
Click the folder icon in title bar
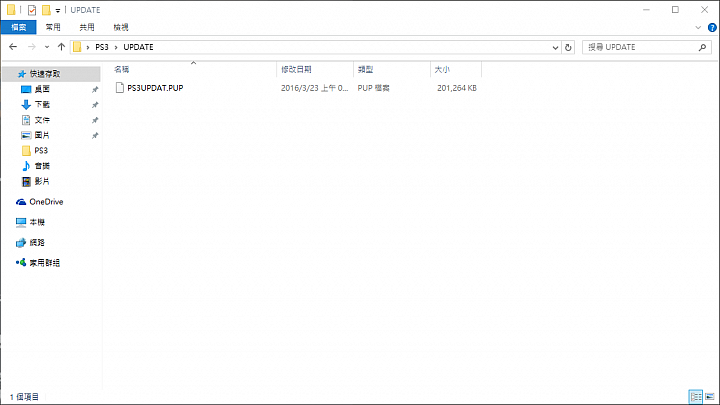click(x=11, y=10)
